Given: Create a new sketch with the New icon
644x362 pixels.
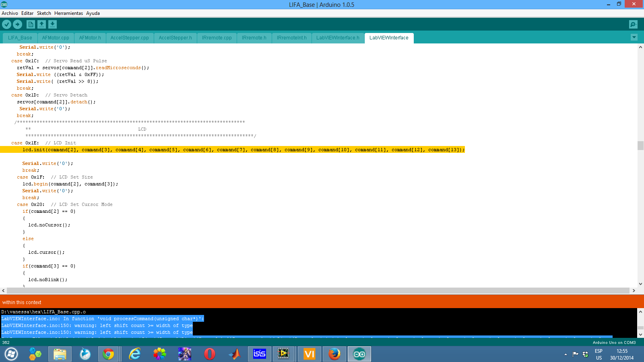Looking at the screenshot, I should coord(31,25).
